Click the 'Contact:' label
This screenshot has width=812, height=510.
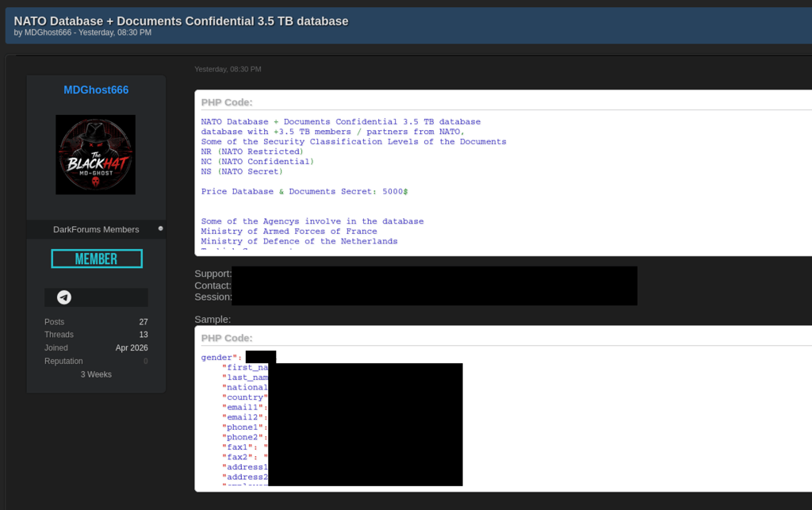[x=213, y=286]
